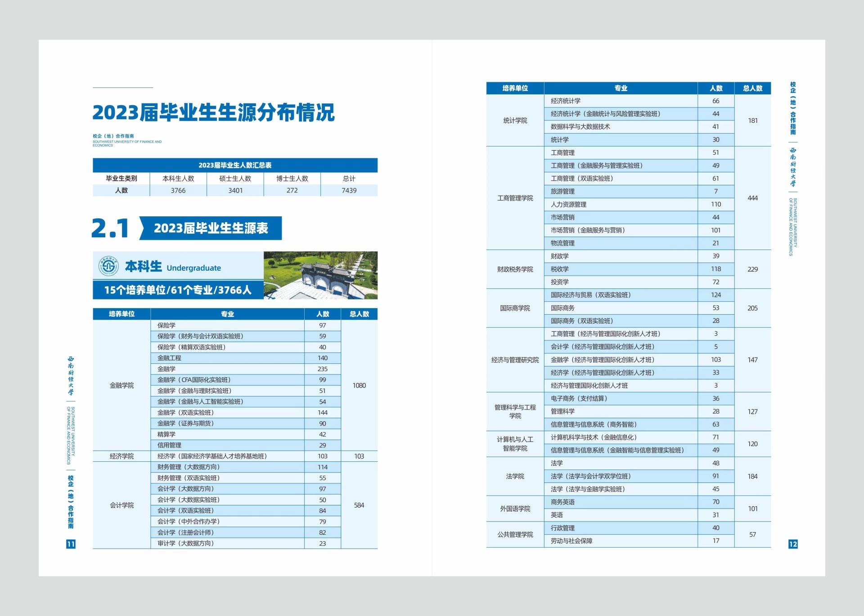Click the 计算机与人工智能学院 unit cell
Viewport: 864px width, 616px height.
pyautogui.click(x=515, y=444)
